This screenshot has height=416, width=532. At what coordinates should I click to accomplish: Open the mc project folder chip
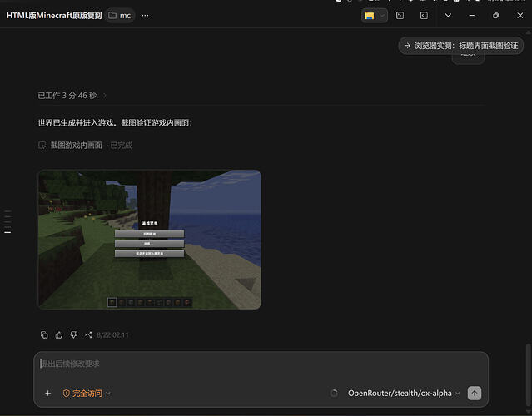(x=120, y=16)
